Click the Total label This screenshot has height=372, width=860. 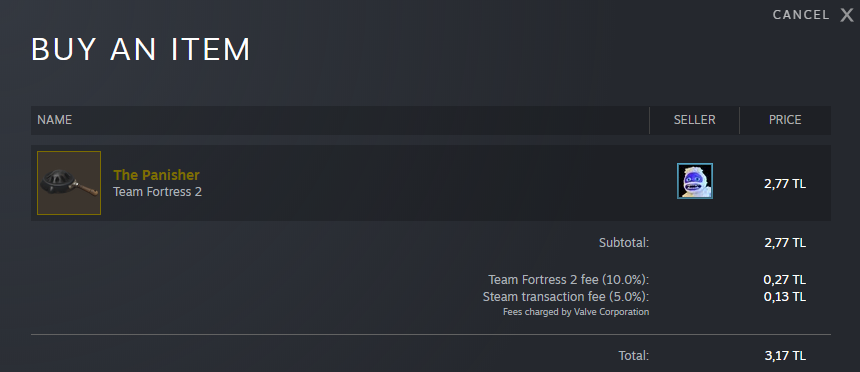click(634, 356)
